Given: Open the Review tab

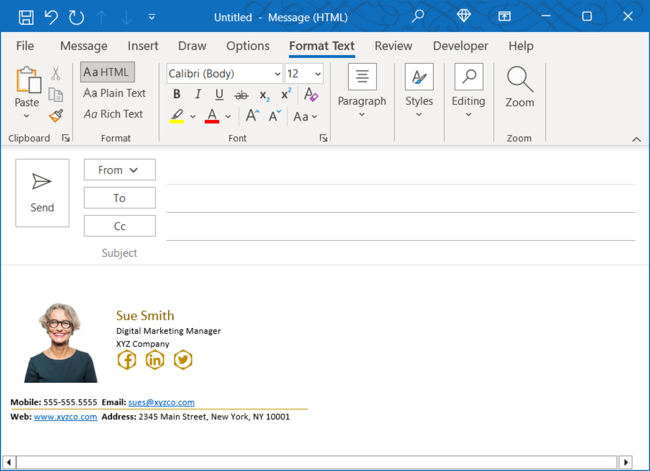Looking at the screenshot, I should point(393,46).
